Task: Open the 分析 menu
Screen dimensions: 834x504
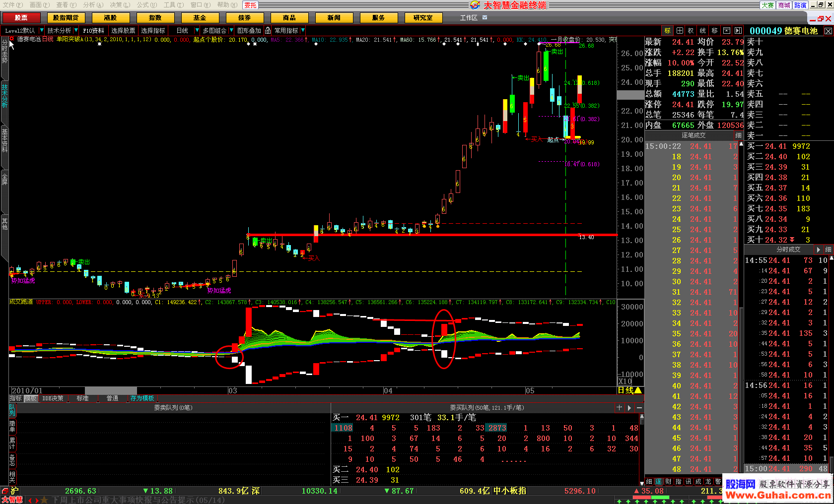Action: [x=93, y=4]
